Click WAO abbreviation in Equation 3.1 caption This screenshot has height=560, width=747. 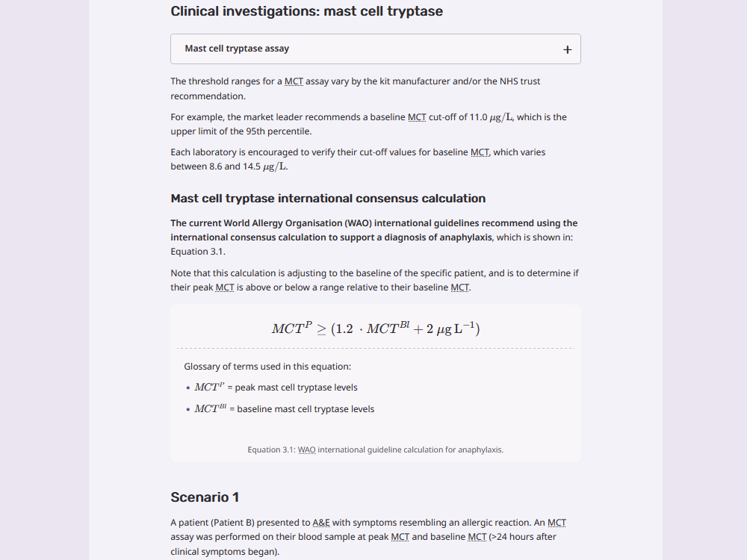[x=307, y=449]
